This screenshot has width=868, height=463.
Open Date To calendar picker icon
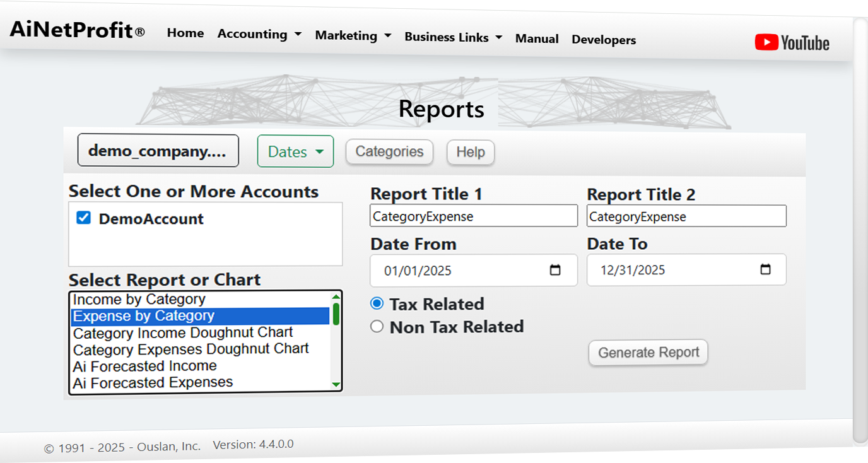[765, 270]
